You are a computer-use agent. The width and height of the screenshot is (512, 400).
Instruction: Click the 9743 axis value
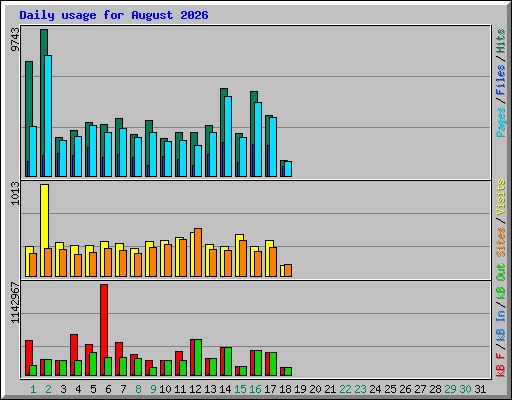[x=15, y=40]
